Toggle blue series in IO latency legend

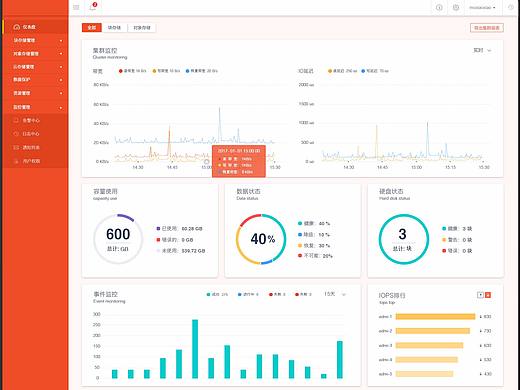[x=375, y=71]
